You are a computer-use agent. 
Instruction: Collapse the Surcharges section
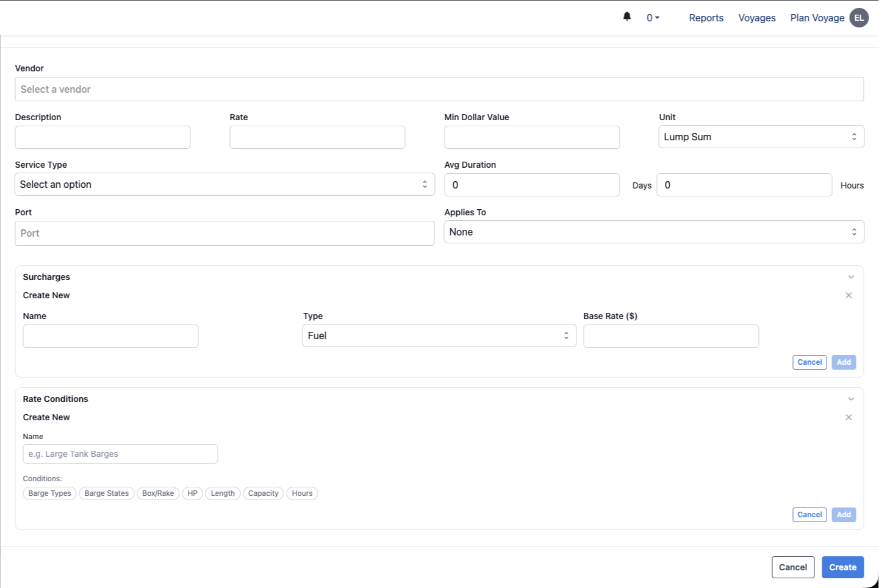point(851,277)
